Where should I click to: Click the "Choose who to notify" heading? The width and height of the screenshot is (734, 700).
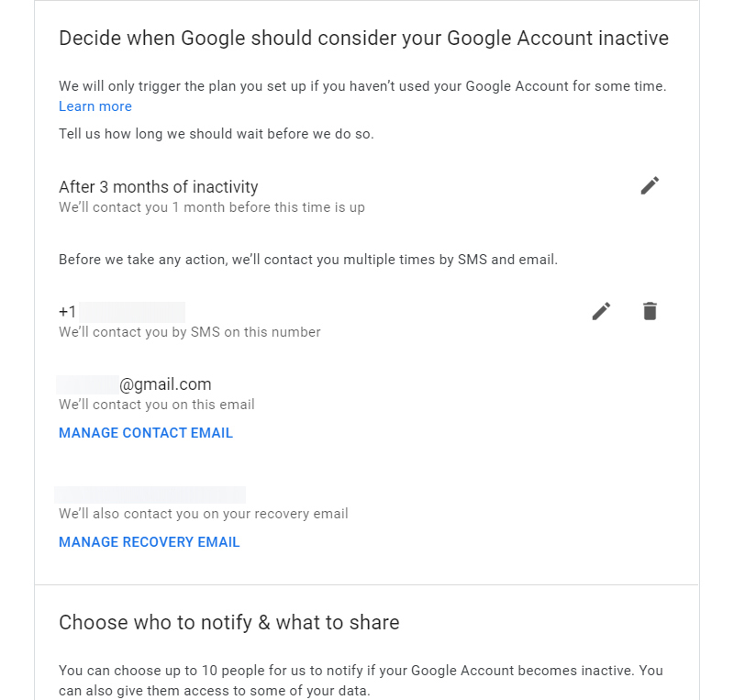(229, 623)
